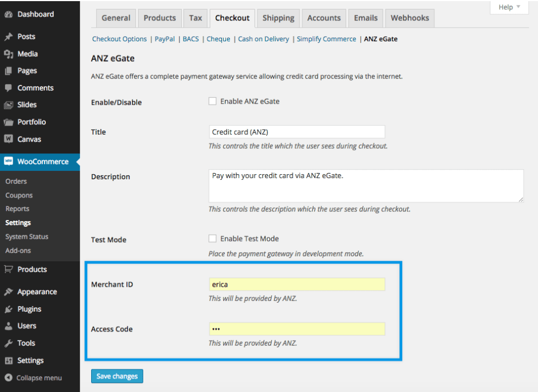The width and height of the screenshot is (538, 392).
Task: Expand the Help dropdown
Action: (510, 7)
